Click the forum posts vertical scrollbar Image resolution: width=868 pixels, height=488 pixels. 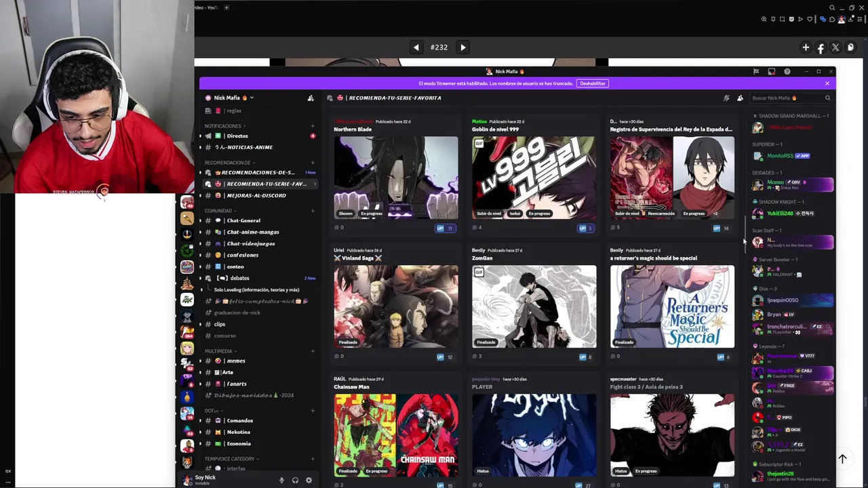click(x=745, y=235)
